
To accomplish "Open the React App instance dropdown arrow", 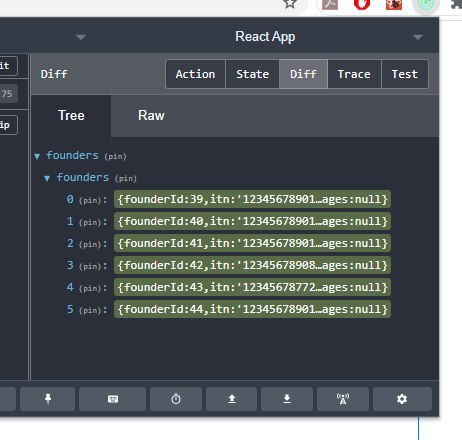I will [418, 37].
